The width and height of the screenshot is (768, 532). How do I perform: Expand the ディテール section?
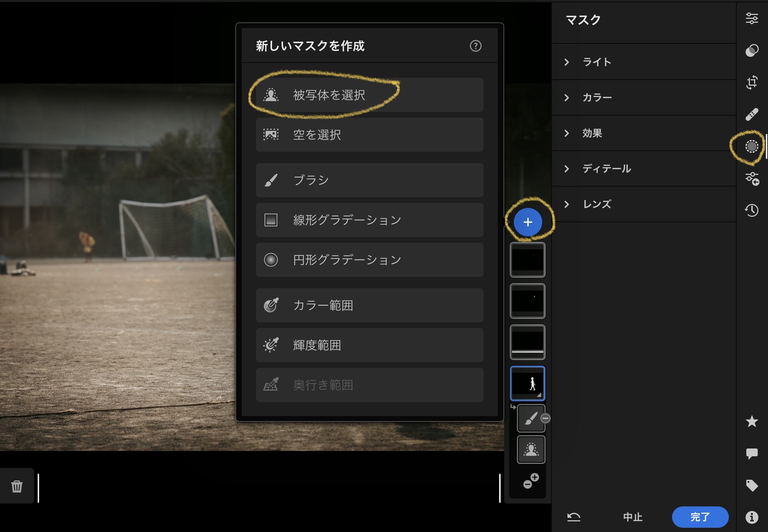tap(606, 169)
